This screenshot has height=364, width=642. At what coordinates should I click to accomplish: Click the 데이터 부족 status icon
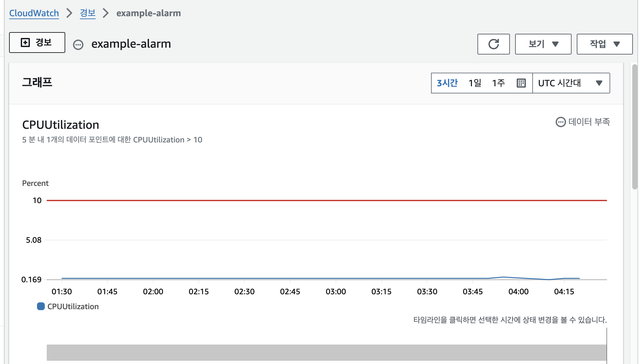(561, 122)
